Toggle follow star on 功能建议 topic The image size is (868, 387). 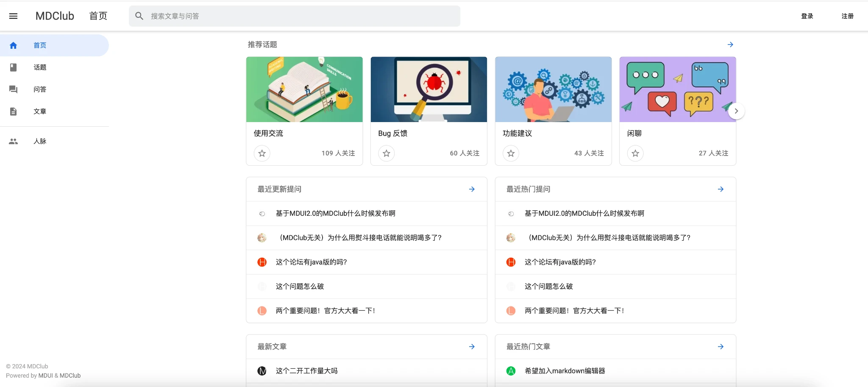point(511,153)
